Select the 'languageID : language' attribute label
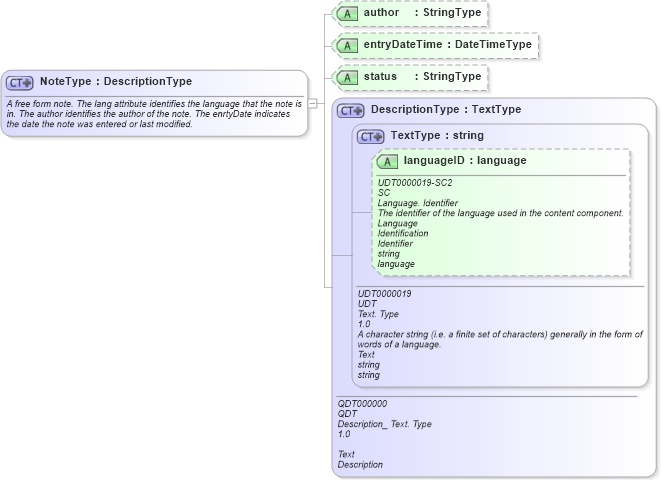The height and width of the screenshot is (480, 661). pyautogui.click(x=465, y=161)
